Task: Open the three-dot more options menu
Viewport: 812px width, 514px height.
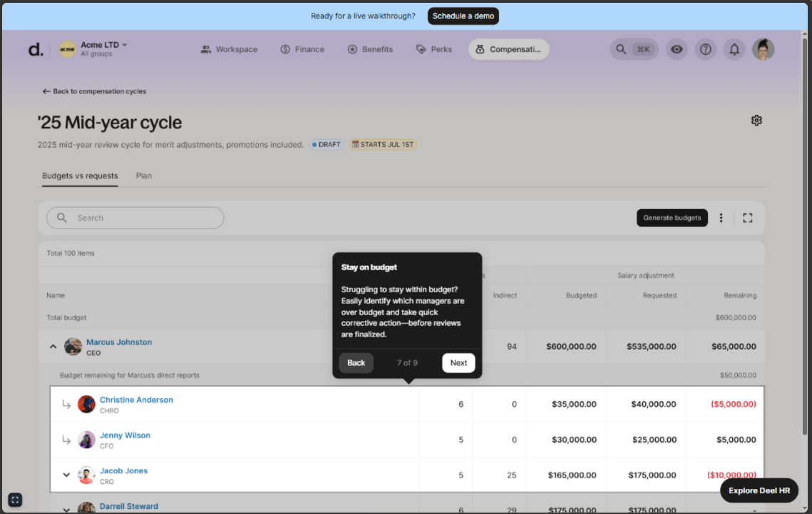Action: [721, 218]
